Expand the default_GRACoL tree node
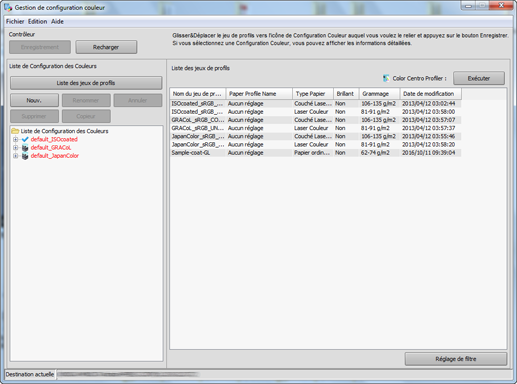The image size is (517, 384). coord(15,148)
